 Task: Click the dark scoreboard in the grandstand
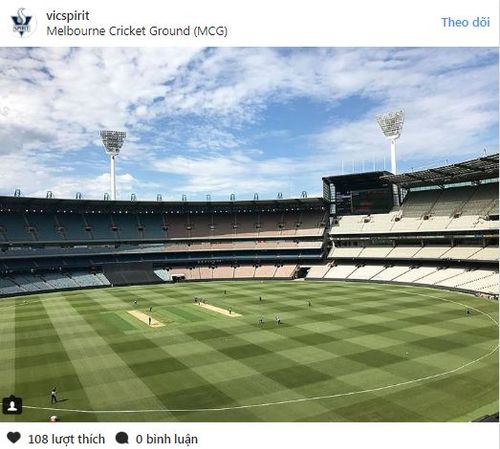point(368,199)
